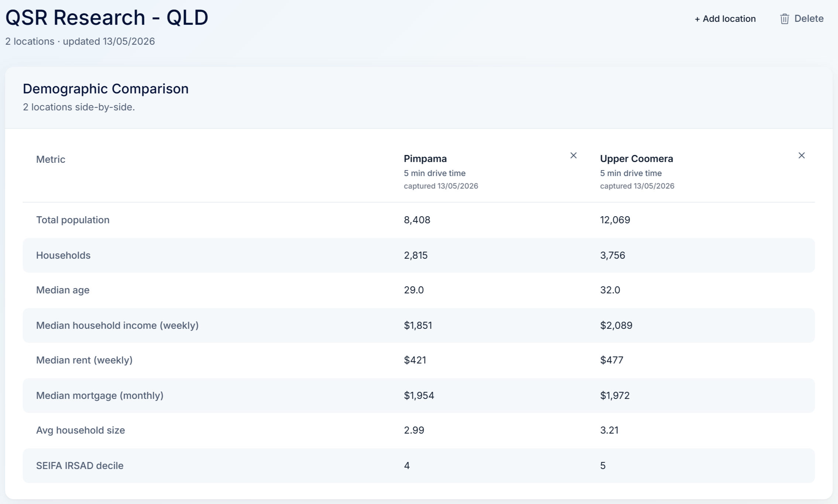838x504 pixels.
Task: Select the Pimpama column header
Action: tap(425, 159)
